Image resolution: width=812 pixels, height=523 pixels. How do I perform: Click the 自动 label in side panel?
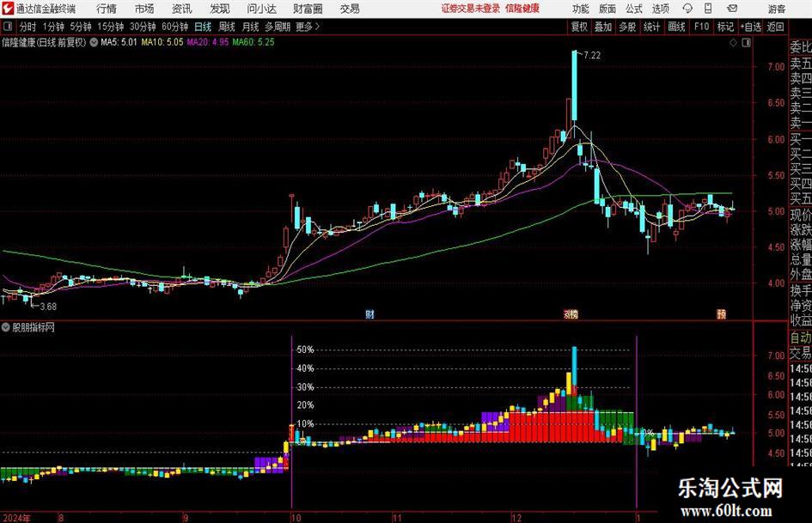point(801,338)
